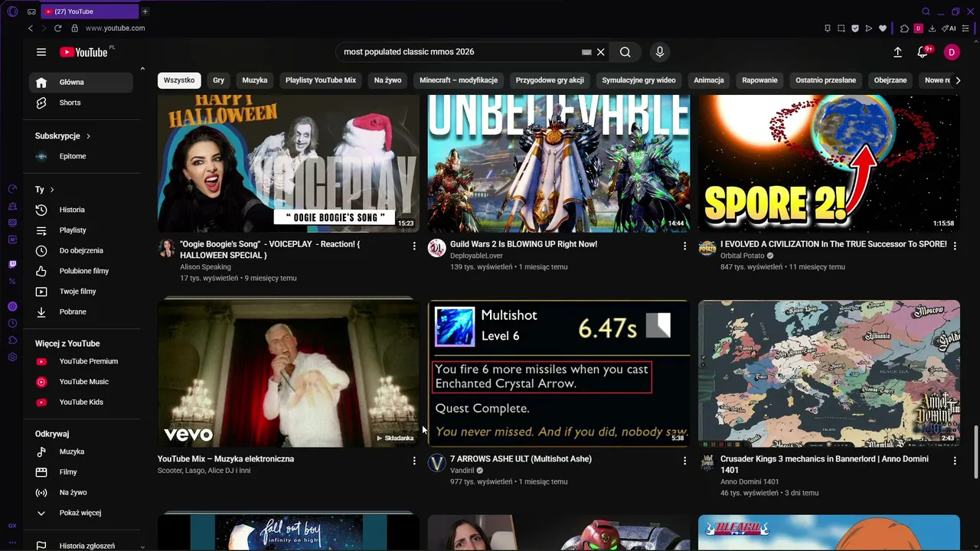This screenshot has width=980, height=551.
Task: Start voice search with the microphone
Action: point(660,52)
